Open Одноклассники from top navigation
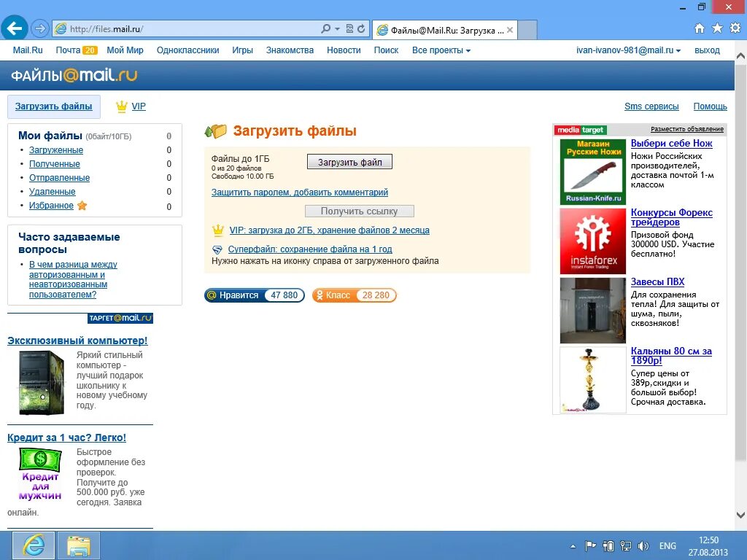 [187, 50]
